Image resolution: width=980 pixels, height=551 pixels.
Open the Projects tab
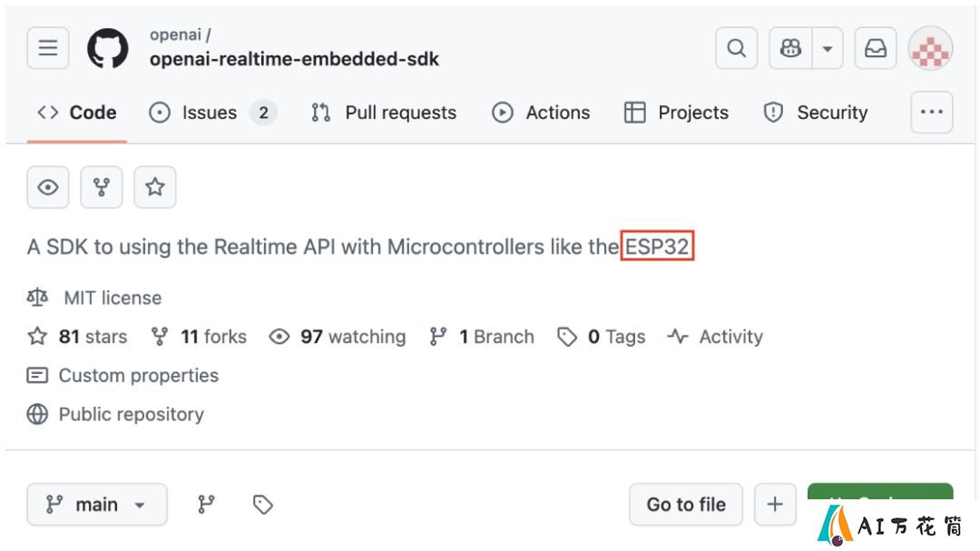pyautogui.click(x=676, y=113)
